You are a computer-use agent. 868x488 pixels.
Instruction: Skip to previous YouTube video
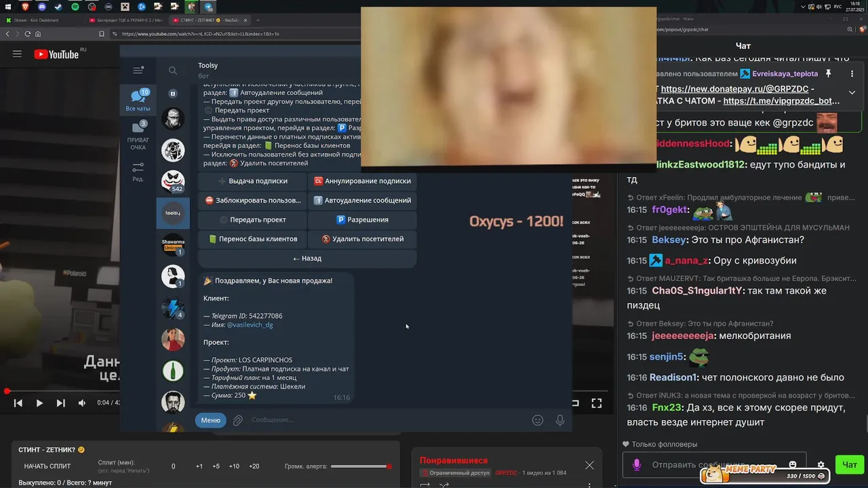18,403
